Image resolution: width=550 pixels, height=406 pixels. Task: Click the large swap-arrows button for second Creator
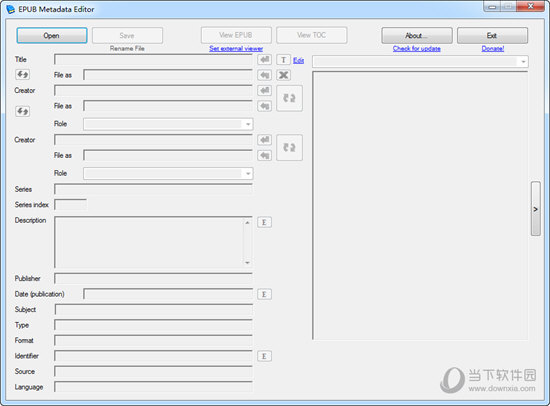click(x=289, y=148)
